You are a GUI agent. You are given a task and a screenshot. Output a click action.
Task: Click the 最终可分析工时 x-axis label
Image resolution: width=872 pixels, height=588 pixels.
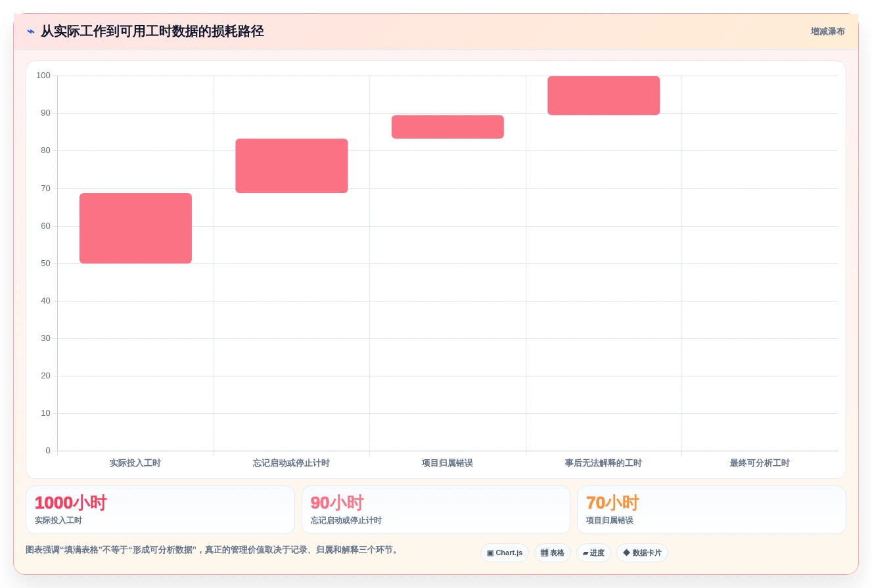click(760, 463)
